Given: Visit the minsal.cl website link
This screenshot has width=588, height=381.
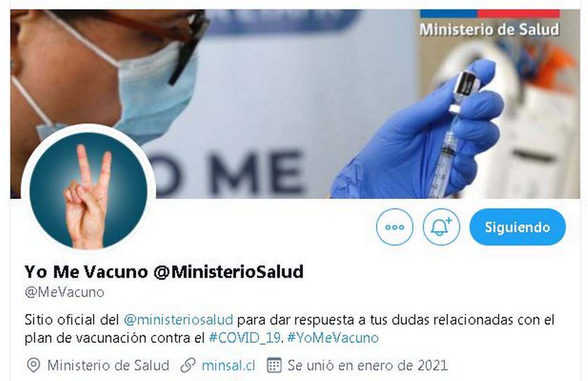Looking at the screenshot, I should (x=228, y=365).
